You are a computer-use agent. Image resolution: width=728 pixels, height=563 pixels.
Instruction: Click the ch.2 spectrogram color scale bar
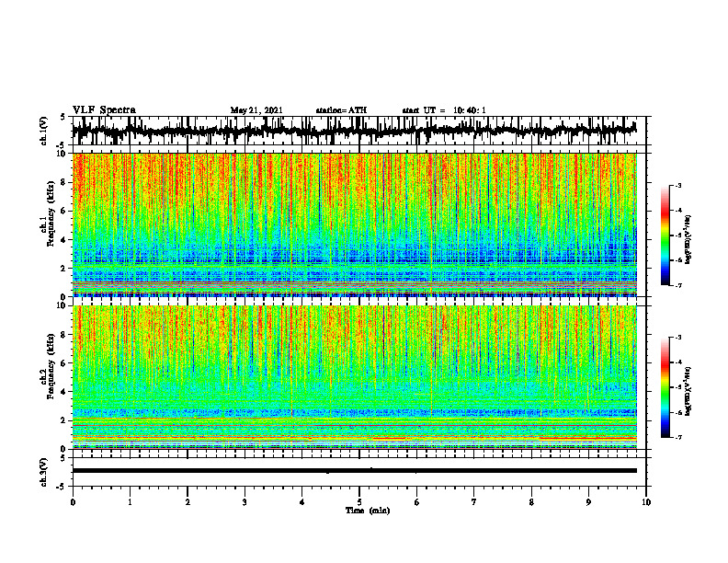tap(665, 387)
